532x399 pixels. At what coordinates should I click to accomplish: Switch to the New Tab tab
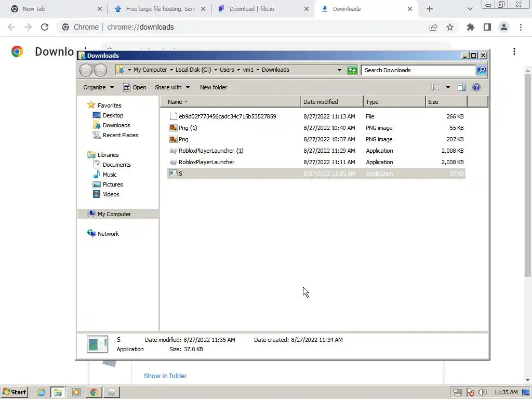click(56, 9)
